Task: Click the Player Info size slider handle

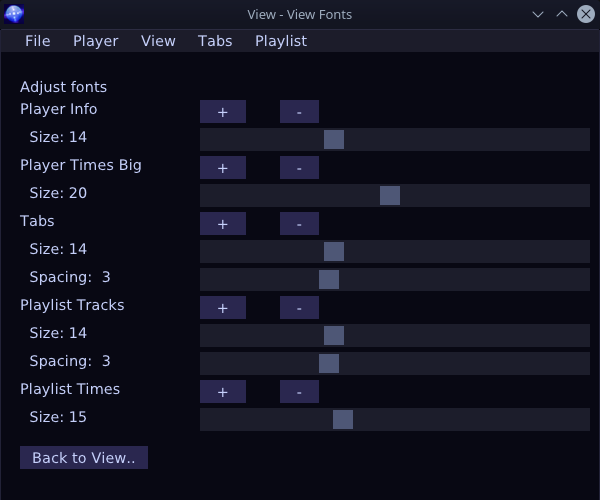Action: pyautogui.click(x=334, y=140)
